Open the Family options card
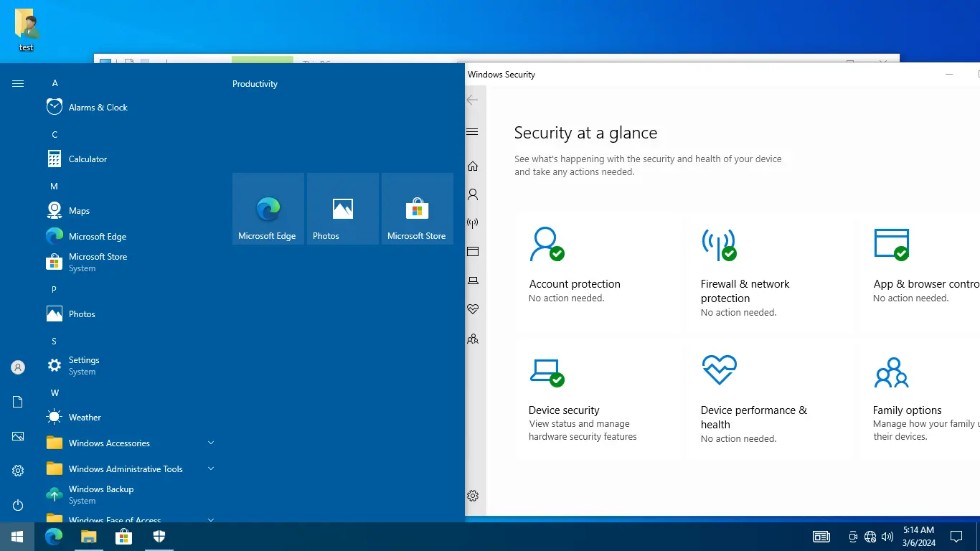This screenshot has width=980, height=551. (x=920, y=399)
